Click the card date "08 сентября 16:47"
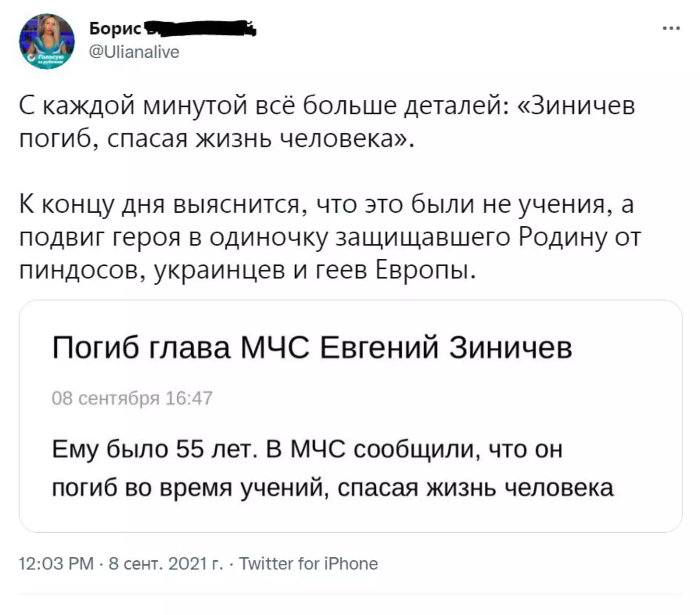 (132, 398)
